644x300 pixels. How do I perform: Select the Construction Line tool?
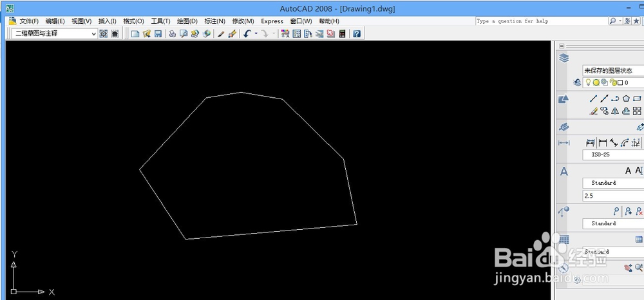tap(604, 98)
